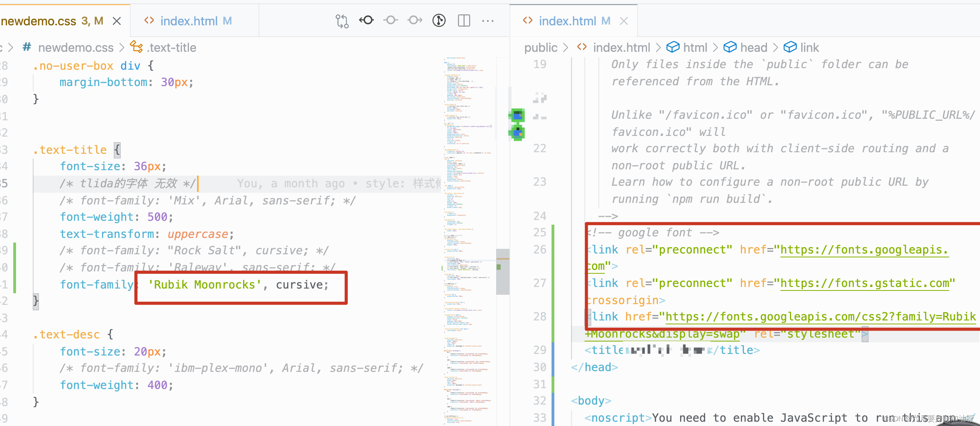
Task: Click the minimap scroll slider in CSS editor
Action: pos(502,271)
